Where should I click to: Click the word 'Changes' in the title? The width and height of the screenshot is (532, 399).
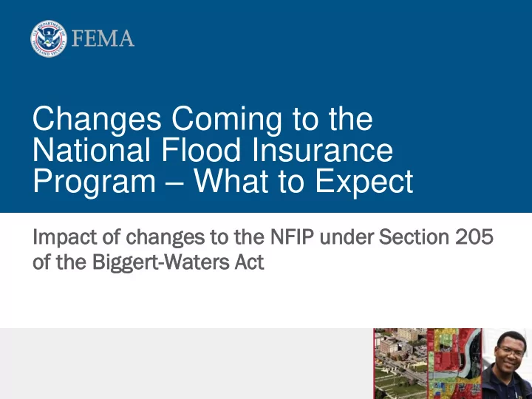(x=97, y=120)
